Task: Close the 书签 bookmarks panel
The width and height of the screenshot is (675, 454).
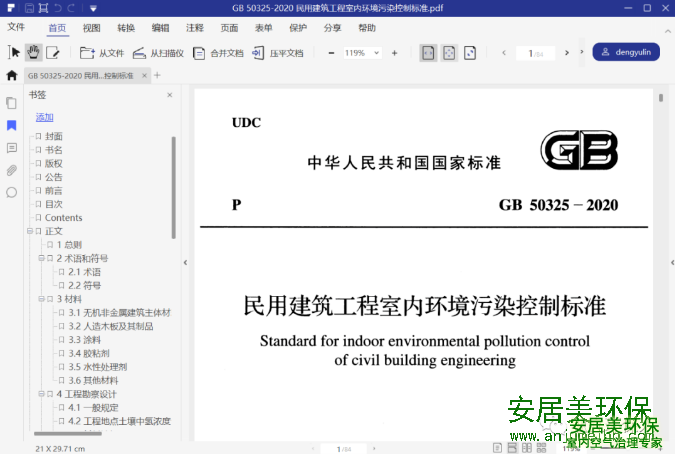Action: [x=169, y=95]
